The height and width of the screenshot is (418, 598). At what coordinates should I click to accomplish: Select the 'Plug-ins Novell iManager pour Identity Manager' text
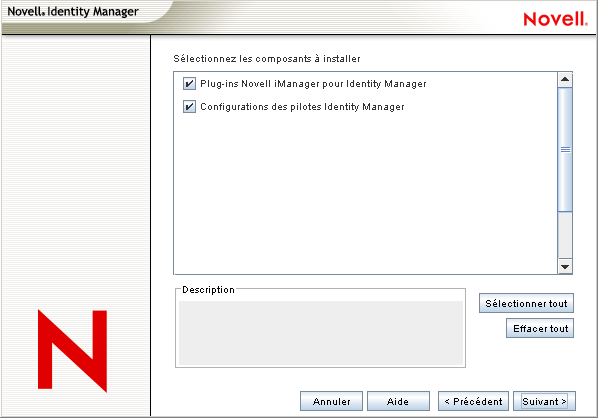click(x=313, y=84)
